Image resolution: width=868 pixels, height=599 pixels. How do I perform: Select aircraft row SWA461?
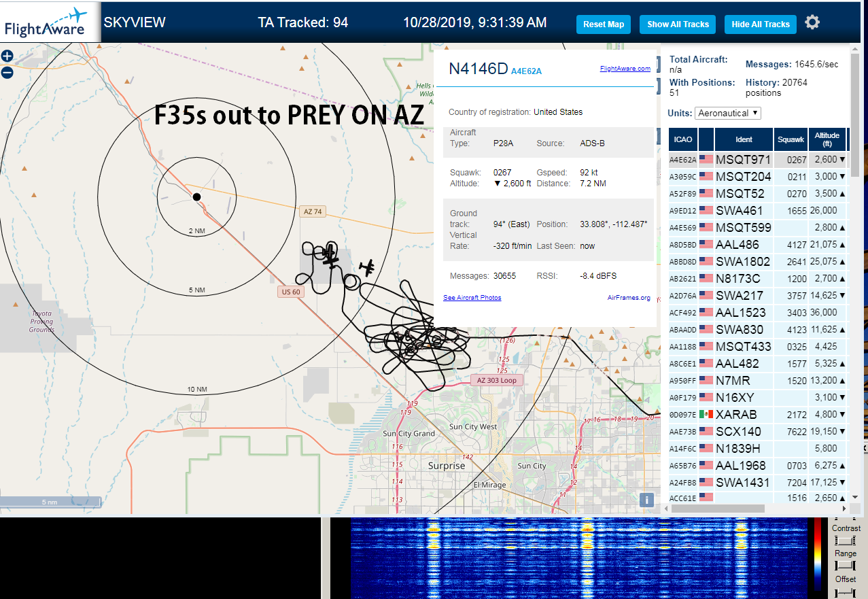click(x=757, y=211)
